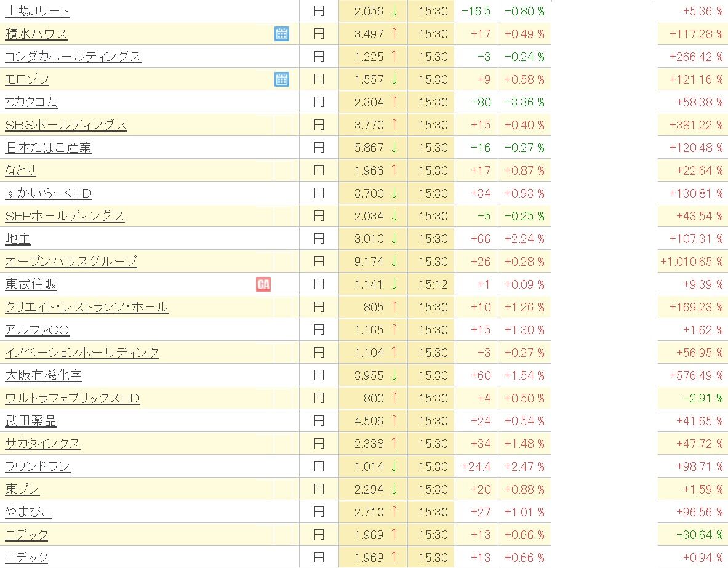Click the +2.47 % change for ラウンドワン
Screen dimensions: 728x568
click(x=524, y=466)
